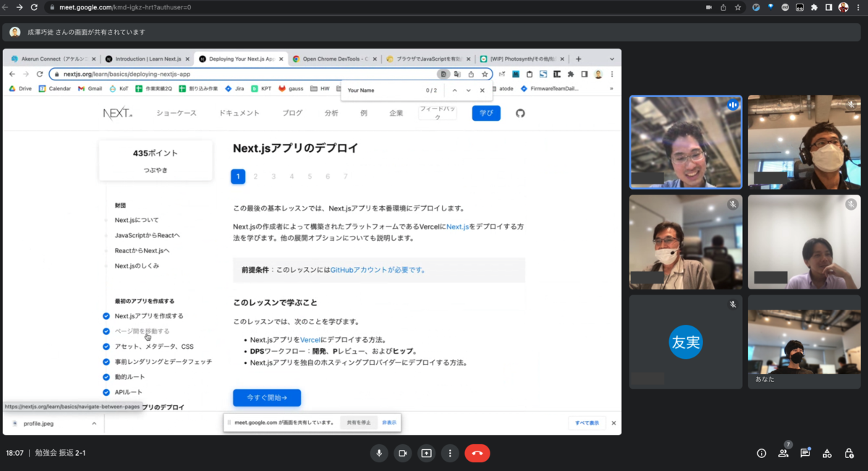Open the Meet chat panel icon

(x=805, y=453)
